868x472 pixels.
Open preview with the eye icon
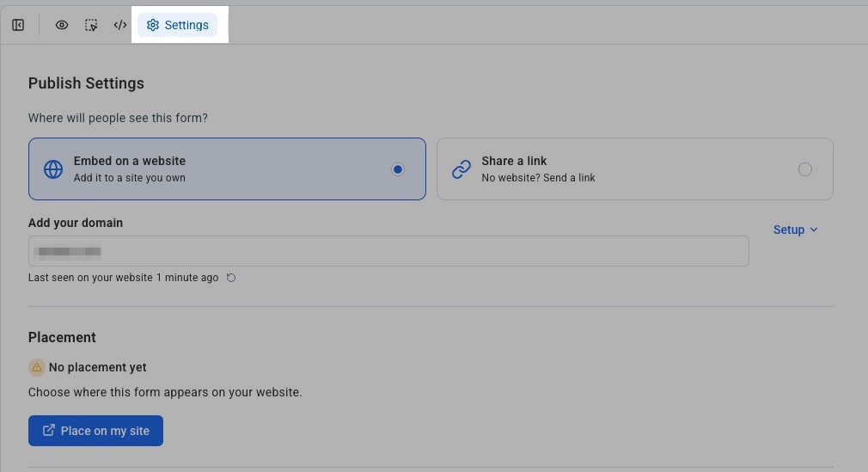pyautogui.click(x=61, y=25)
